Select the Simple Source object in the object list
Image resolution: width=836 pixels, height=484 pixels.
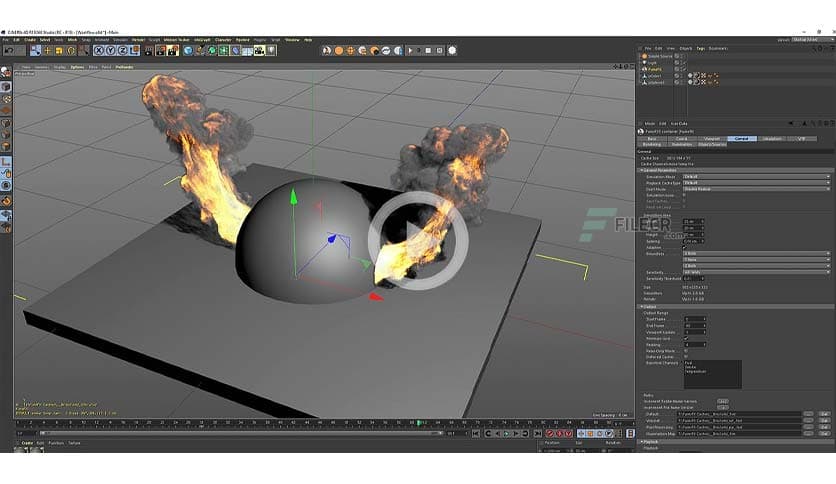tap(660, 56)
